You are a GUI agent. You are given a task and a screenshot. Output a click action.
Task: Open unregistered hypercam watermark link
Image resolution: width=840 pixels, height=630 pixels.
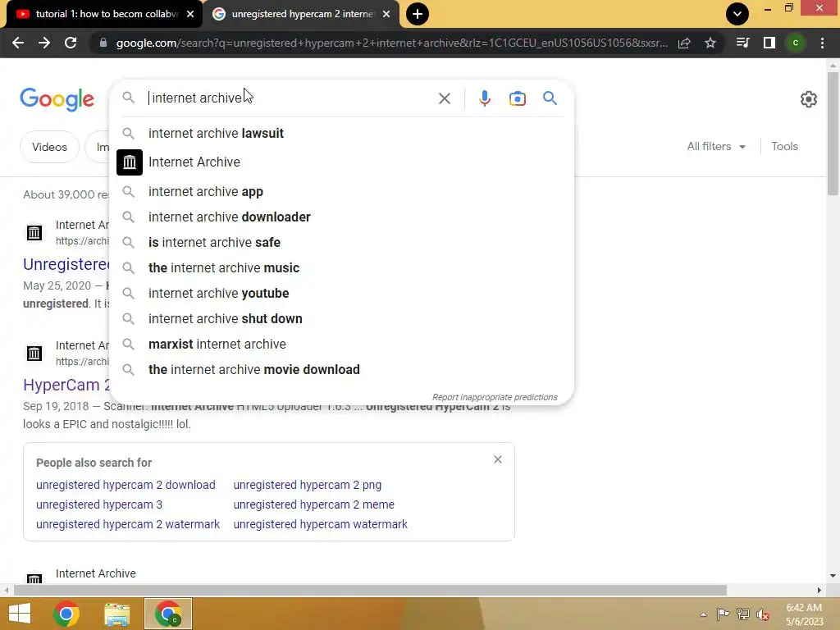(321, 524)
